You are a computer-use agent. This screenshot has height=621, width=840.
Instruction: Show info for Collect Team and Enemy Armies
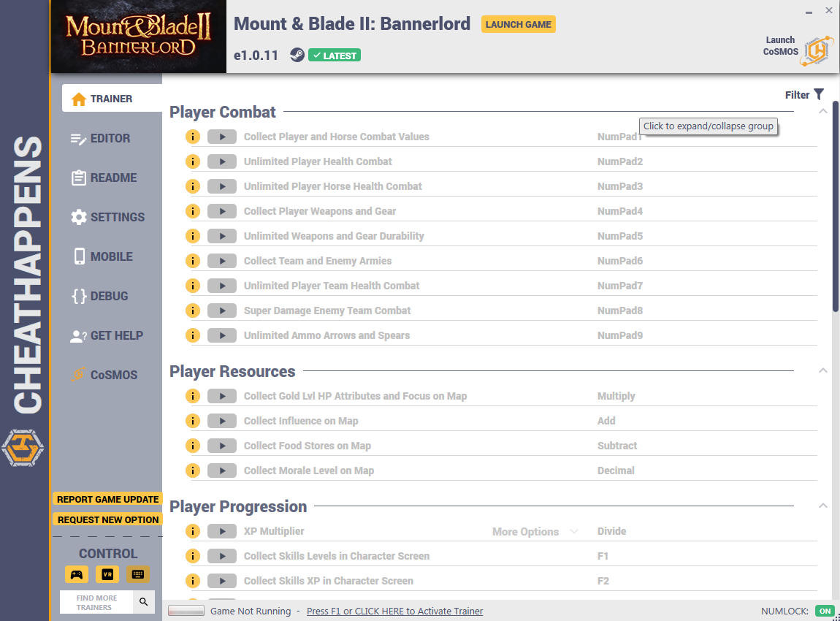[x=193, y=261]
